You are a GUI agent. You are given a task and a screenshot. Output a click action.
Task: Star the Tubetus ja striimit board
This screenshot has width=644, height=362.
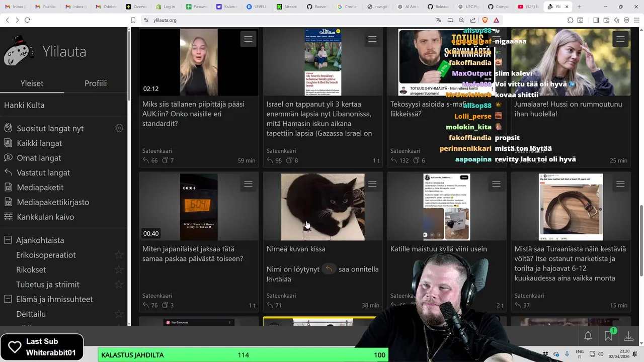point(119,284)
